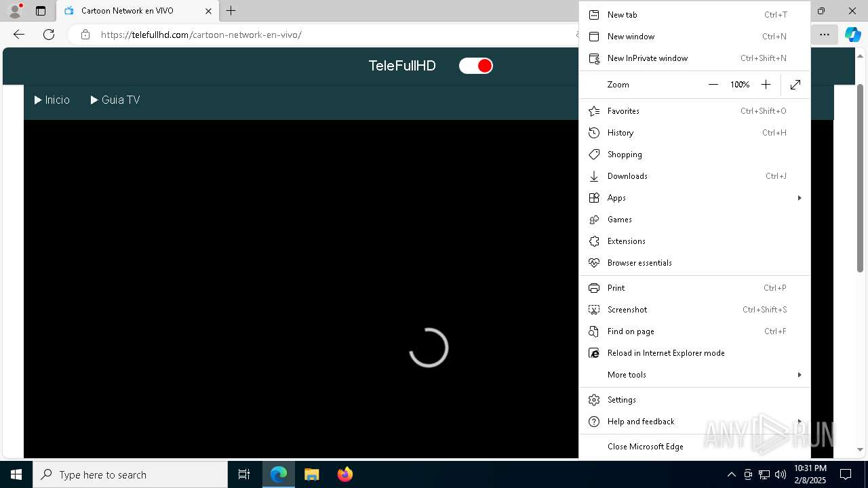The height and width of the screenshot is (488, 868).
Task: Go to Inicio link
Action: [52, 100]
